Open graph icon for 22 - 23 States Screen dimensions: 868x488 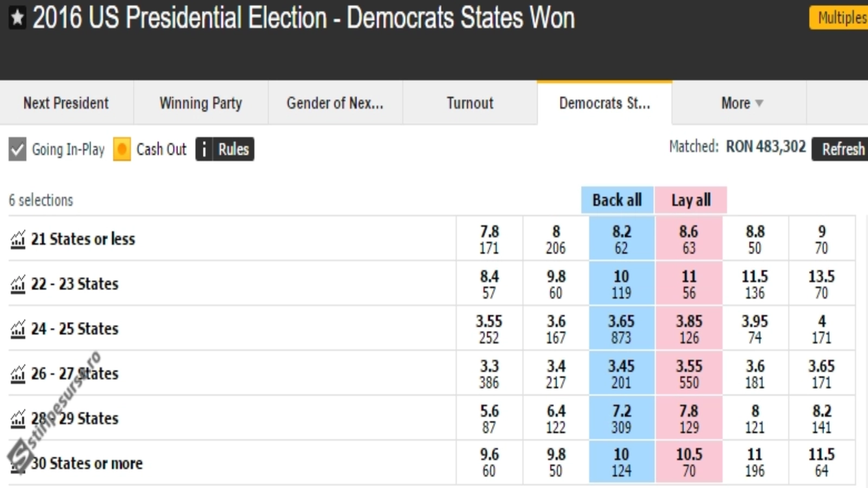18,284
